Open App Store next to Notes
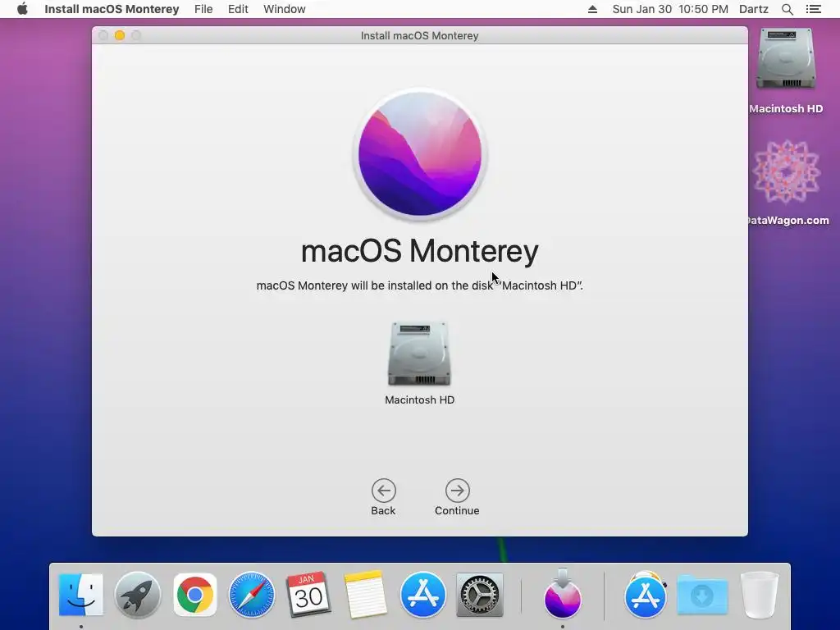 pos(422,595)
